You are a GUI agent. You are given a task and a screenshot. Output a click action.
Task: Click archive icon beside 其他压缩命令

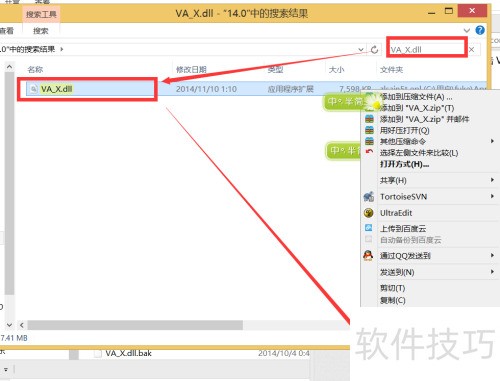pos(369,141)
